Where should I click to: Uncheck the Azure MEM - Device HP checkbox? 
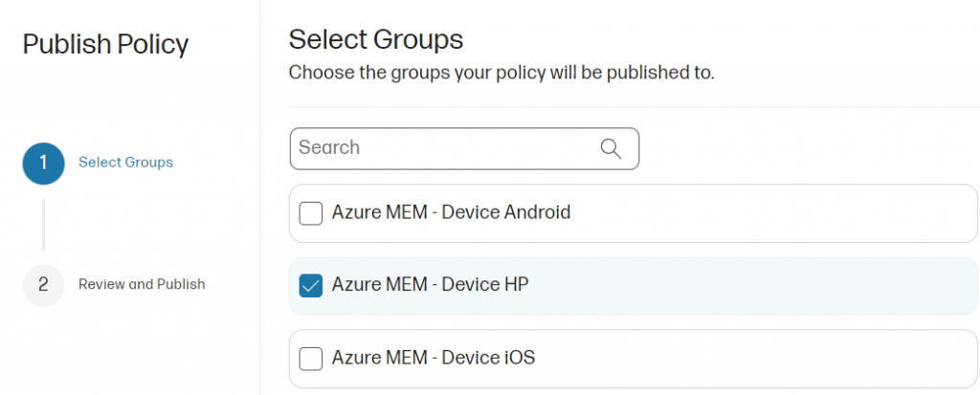[x=311, y=286]
